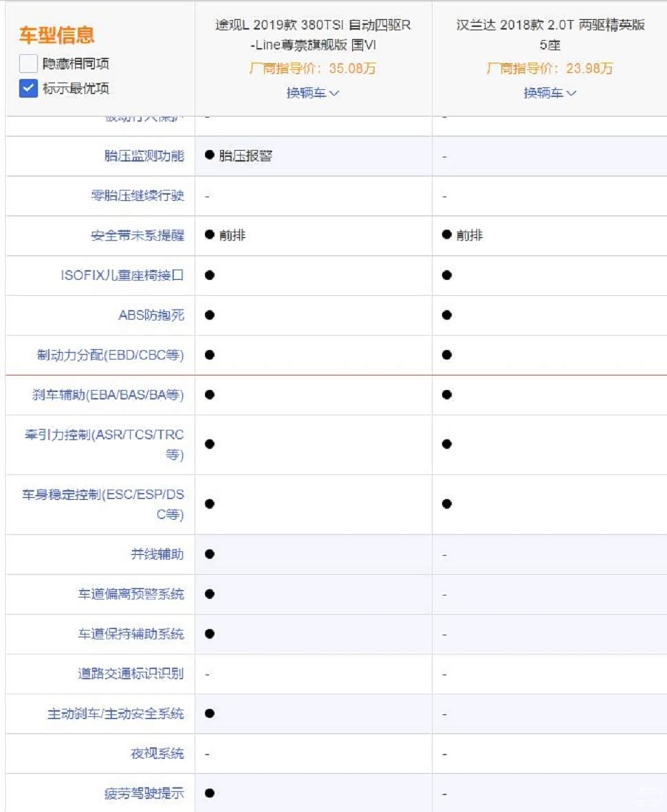The image size is (667, 812).
Task: Click the 安全带未系提醒 row label
Action: coord(138,235)
